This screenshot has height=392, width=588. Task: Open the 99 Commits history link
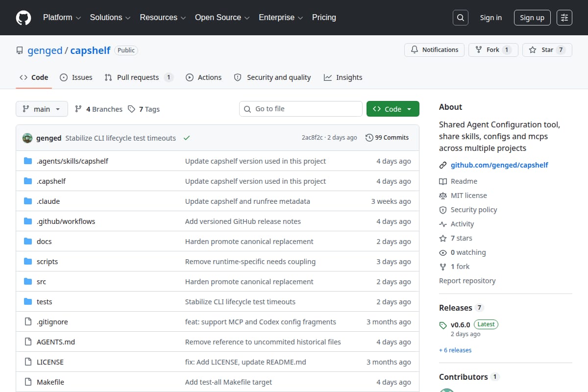pos(387,138)
